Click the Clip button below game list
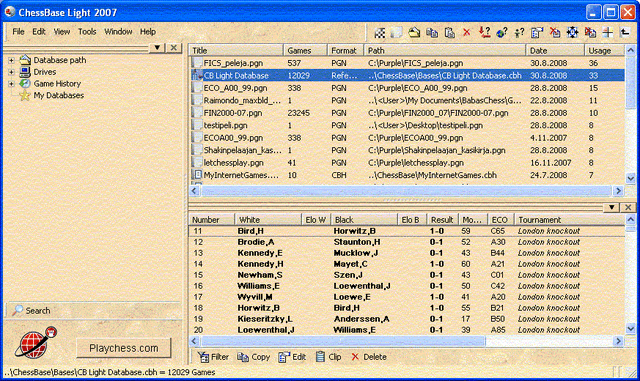This screenshot has width=640, height=381. click(329, 357)
